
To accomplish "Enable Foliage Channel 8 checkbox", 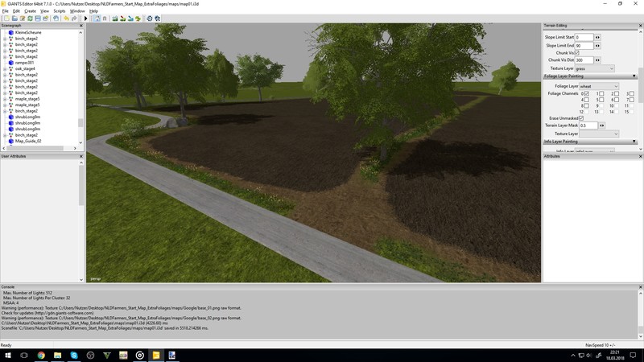I will (587, 106).
